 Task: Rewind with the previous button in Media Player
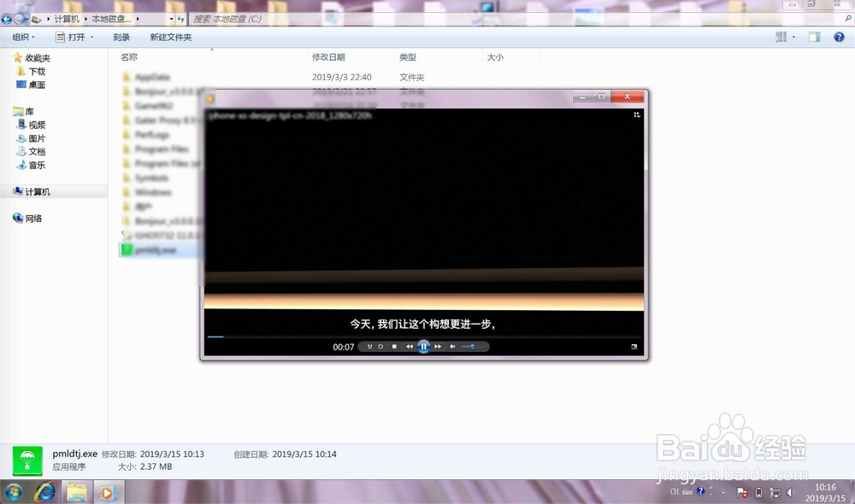[409, 347]
